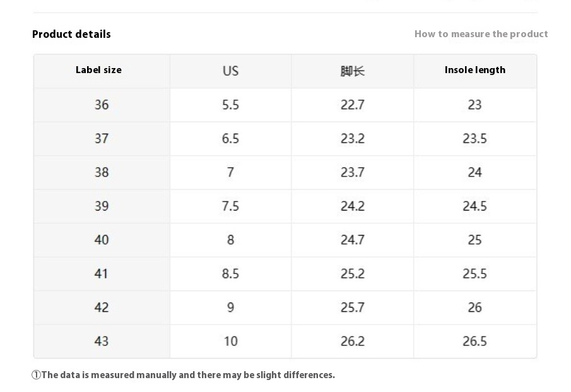Viewport: 571px width, 392px height.
Task: Select the Label size column header
Action: pyautogui.click(x=98, y=70)
